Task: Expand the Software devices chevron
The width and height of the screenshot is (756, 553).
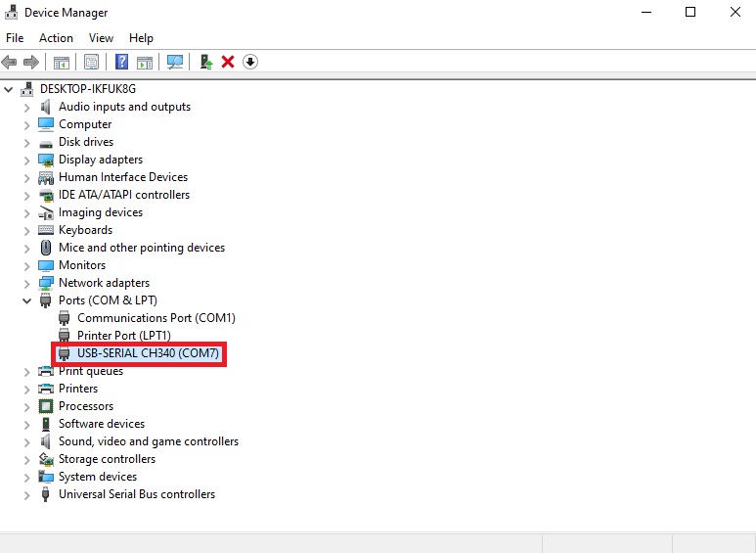Action: tap(27, 424)
